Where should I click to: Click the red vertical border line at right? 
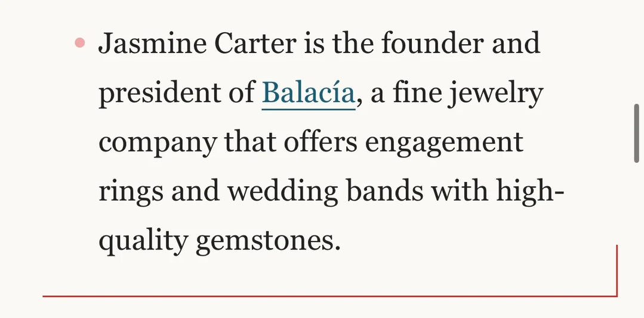[617, 270]
